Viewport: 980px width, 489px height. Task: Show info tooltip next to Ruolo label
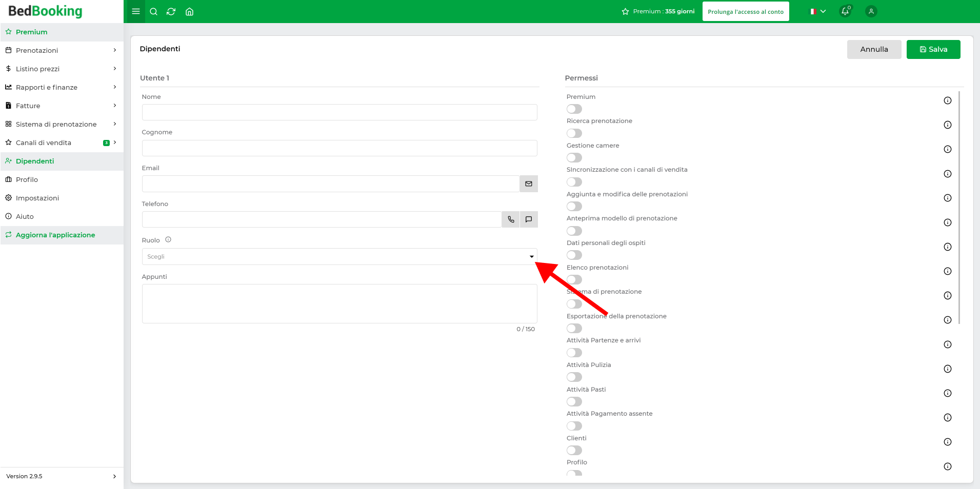(168, 239)
